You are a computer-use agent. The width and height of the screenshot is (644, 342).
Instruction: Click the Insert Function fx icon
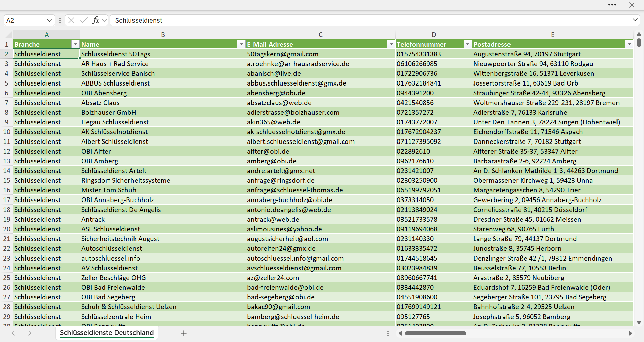(96, 20)
